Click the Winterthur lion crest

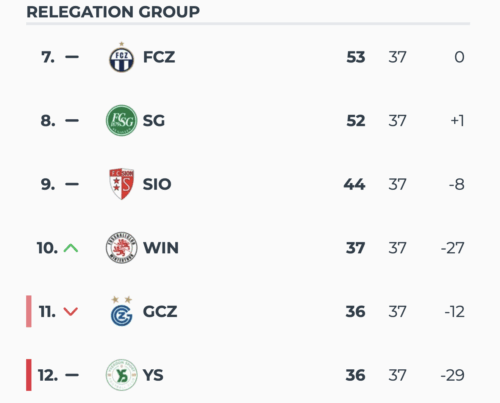coord(122,248)
